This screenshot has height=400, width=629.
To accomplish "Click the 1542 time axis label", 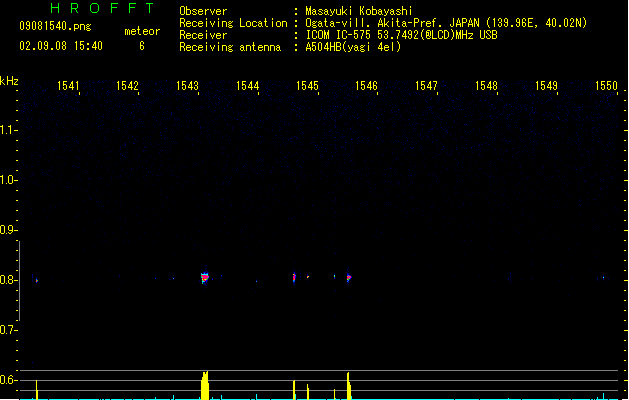I will click(x=127, y=86).
